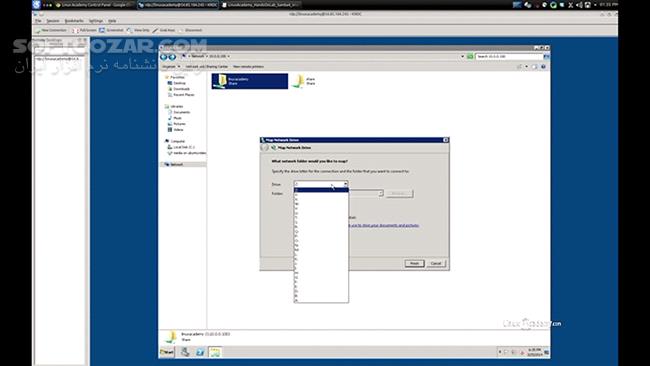Open the KRDC Session menu
This screenshot has width=650, height=366.
click(53, 21)
